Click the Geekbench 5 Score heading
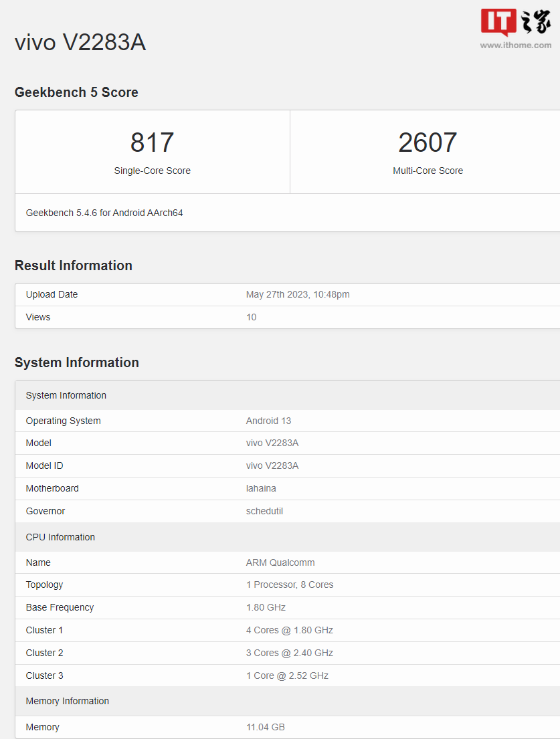Image resolution: width=560 pixels, height=739 pixels. [x=76, y=92]
